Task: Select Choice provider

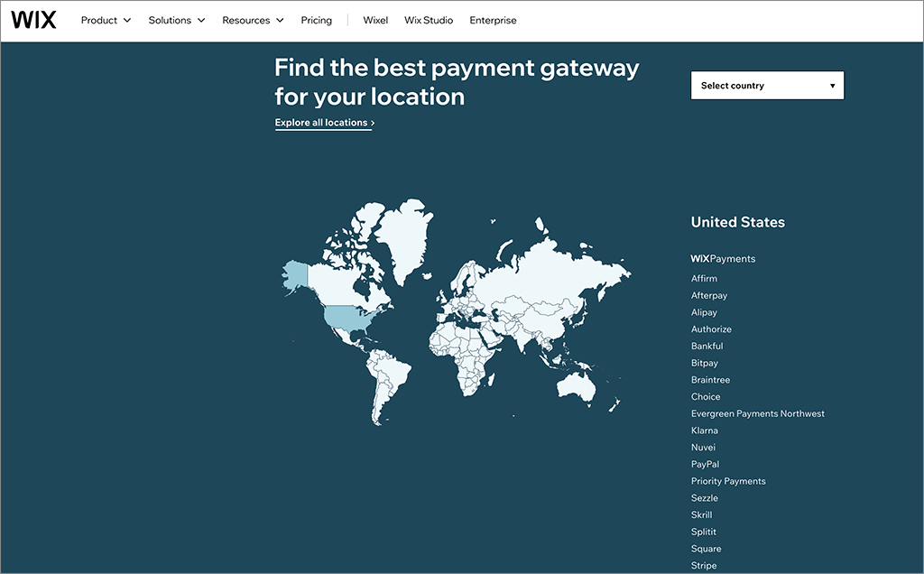Action: point(706,396)
